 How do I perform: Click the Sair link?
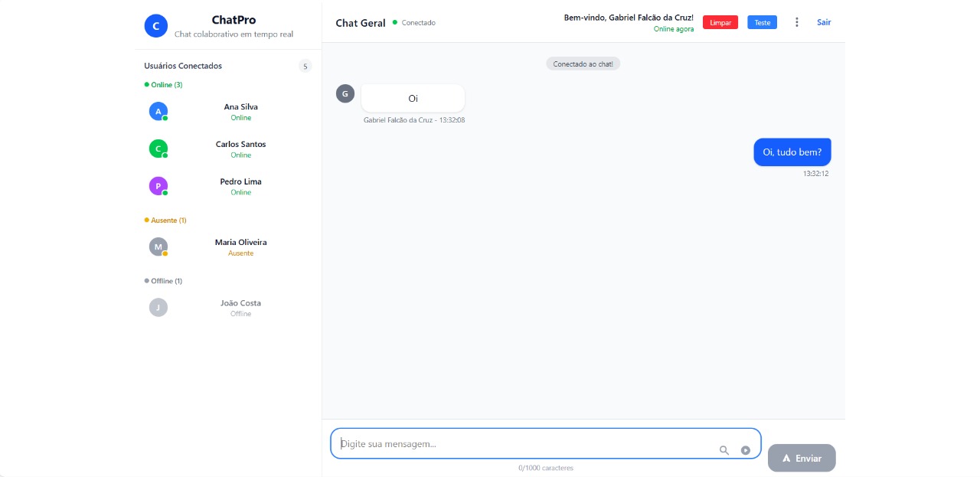coord(824,22)
